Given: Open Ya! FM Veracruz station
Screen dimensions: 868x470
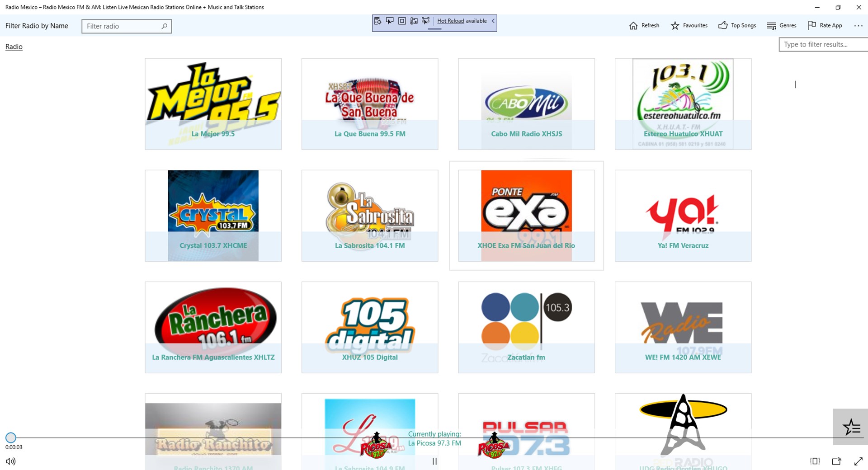Looking at the screenshot, I should point(683,216).
